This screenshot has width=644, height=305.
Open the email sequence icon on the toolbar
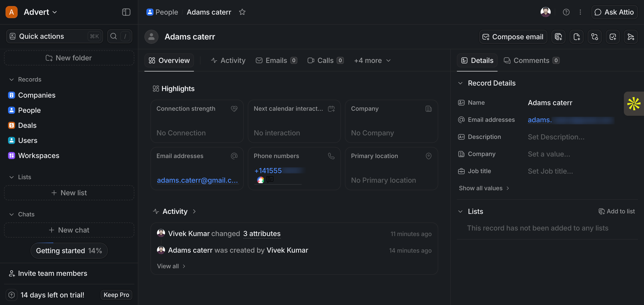(x=631, y=37)
